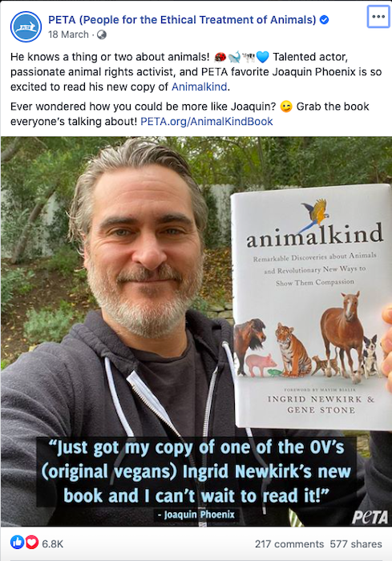The height and width of the screenshot is (561, 392).
Task: Click the PETA watermark logo on photo
Action: click(370, 517)
